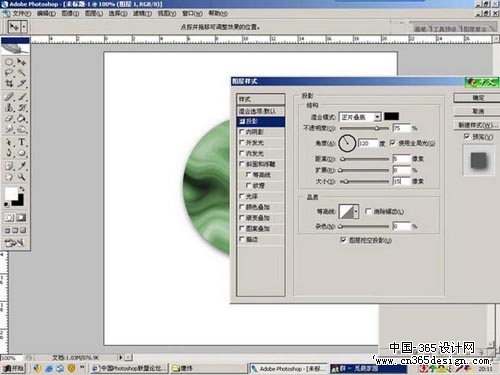
Task: Confirm layer style with the OK button
Action: pyautogui.click(x=478, y=98)
